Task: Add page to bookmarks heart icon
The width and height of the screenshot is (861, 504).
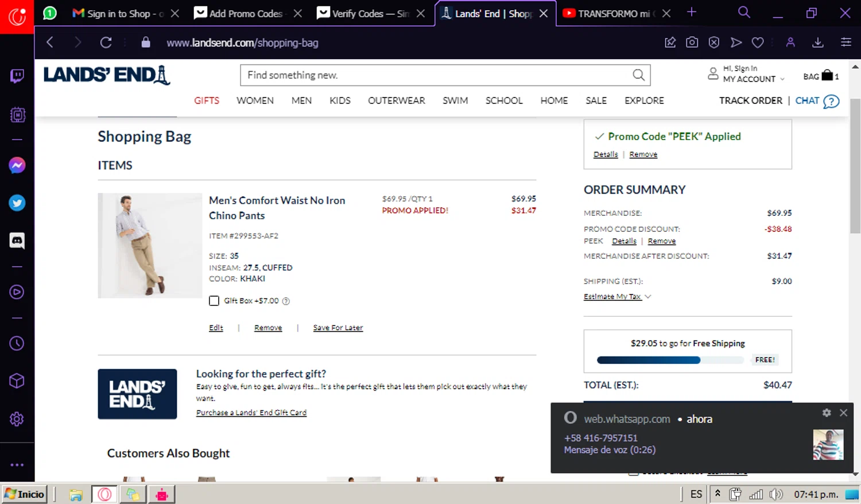Action: tap(758, 42)
